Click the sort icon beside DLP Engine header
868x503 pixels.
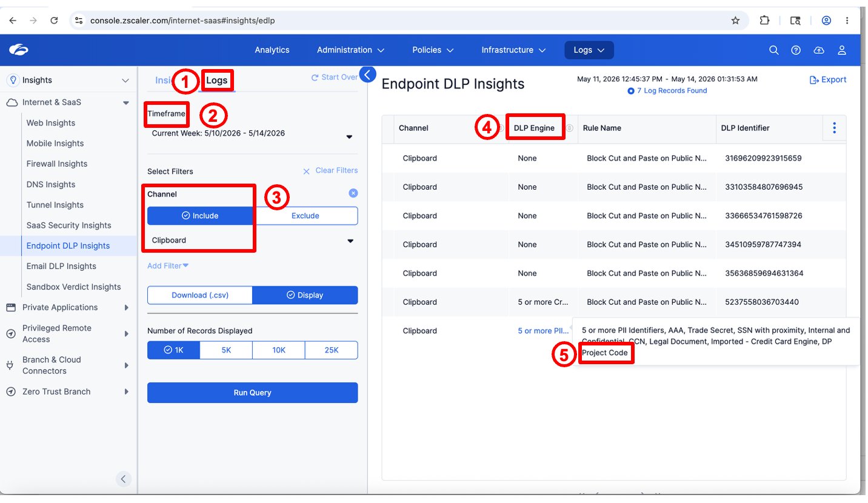pyautogui.click(x=570, y=128)
